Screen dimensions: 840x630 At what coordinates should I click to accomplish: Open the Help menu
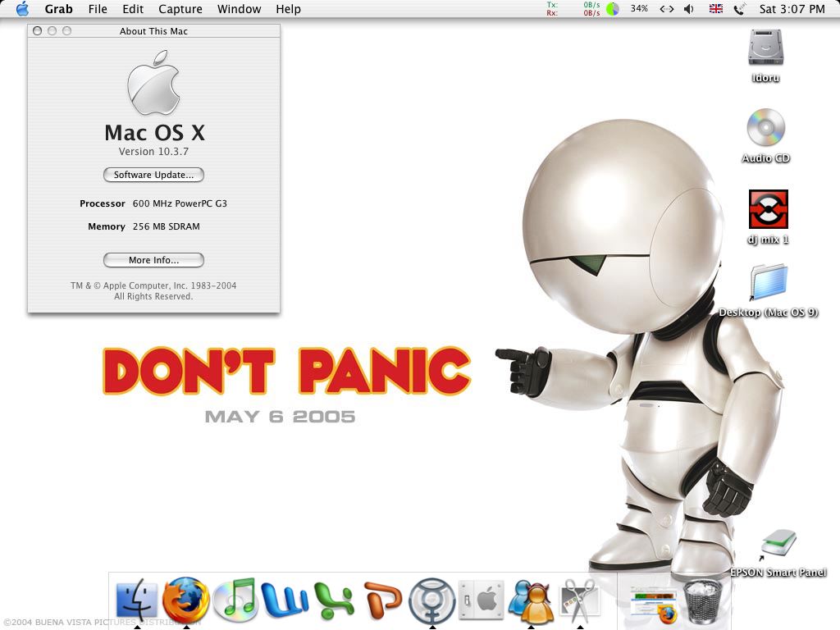pos(288,9)
